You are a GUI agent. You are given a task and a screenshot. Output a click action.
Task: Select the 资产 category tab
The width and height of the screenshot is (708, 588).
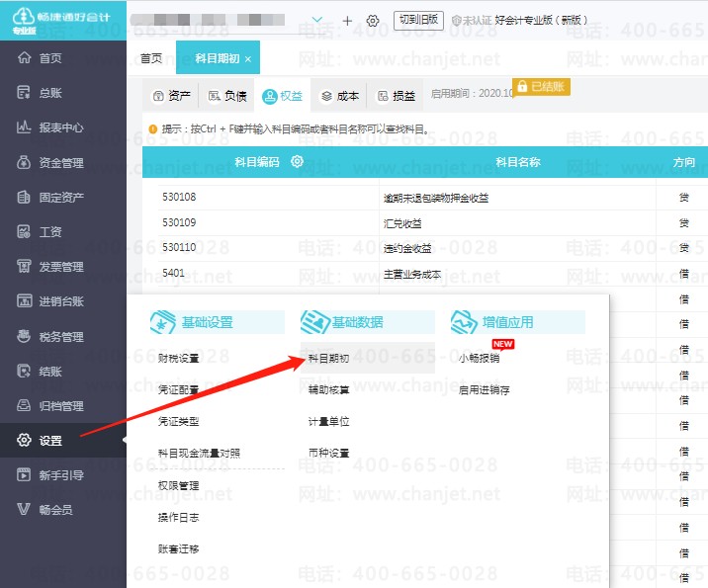click(171, 96)
